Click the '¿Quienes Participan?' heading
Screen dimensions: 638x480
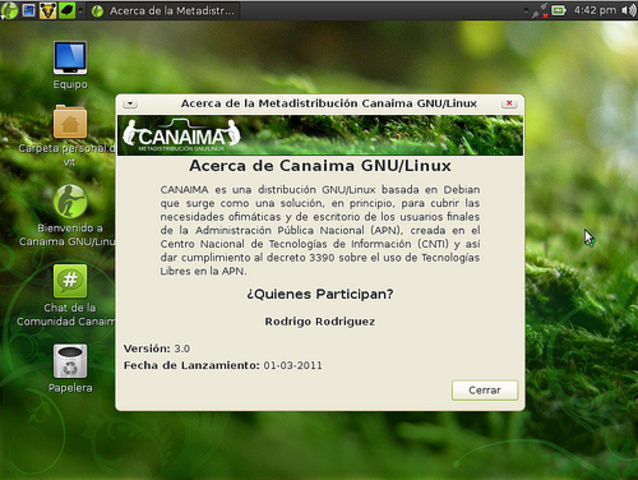click(320, 294)
